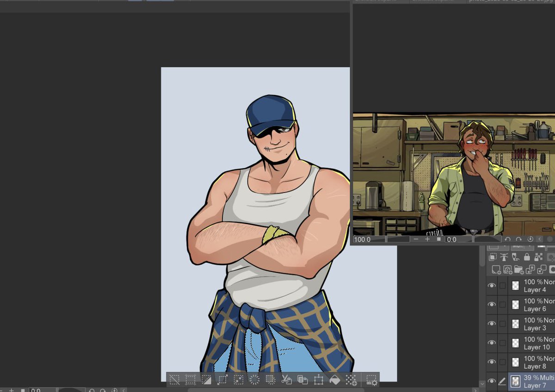Hide Layer 4 with eye icon
This screenshot has width=555, height=392.
tap(492, 286)
